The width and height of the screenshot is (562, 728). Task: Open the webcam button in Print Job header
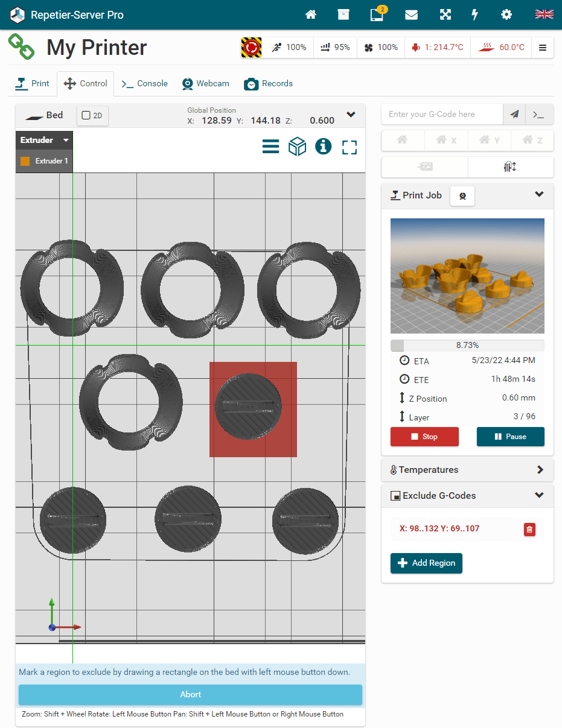[462, 195]
